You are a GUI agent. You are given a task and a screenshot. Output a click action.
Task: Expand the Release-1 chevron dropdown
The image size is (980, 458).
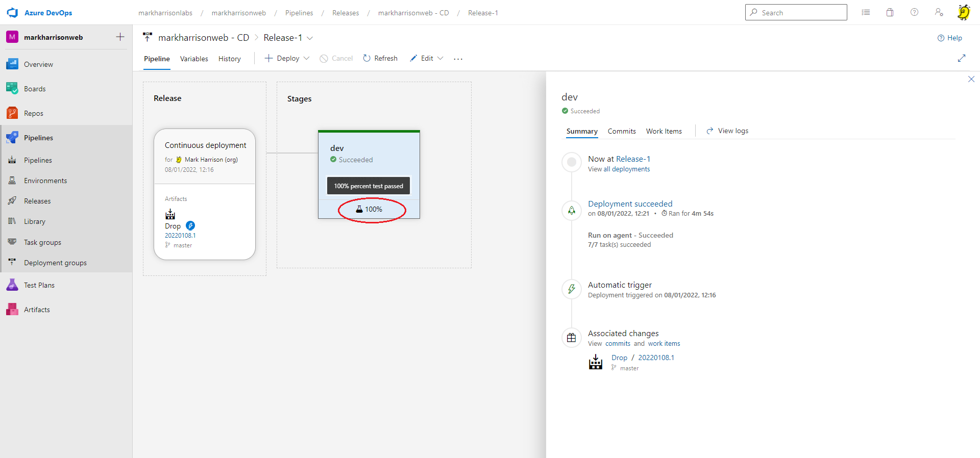click(x=310, y=38)
